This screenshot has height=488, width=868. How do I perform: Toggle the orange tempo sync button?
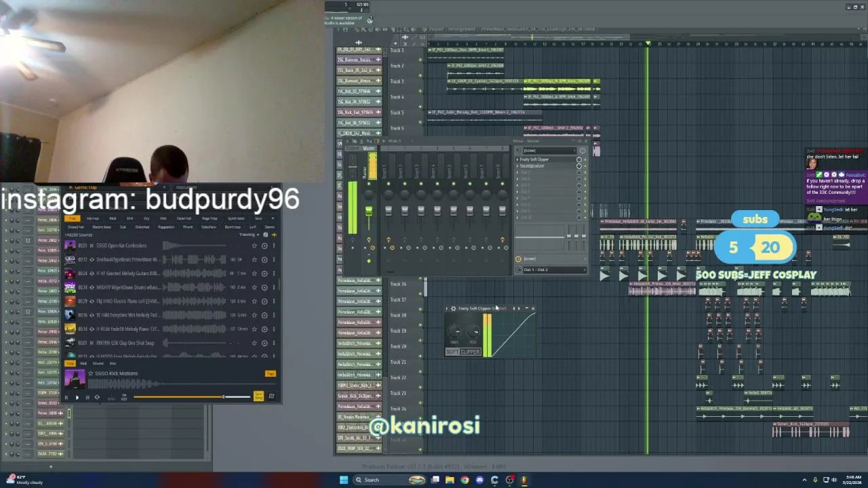[x=258, y=396]
